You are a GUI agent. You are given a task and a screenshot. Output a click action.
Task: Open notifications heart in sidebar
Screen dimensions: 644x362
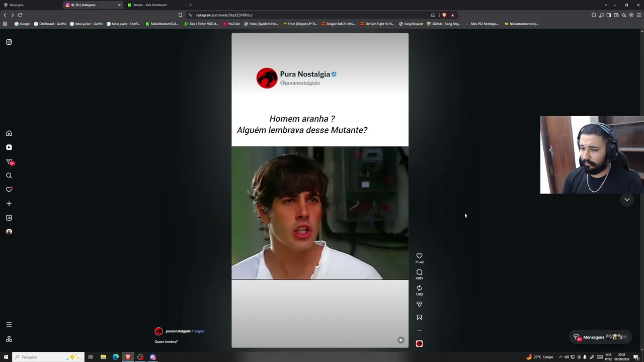9,190
